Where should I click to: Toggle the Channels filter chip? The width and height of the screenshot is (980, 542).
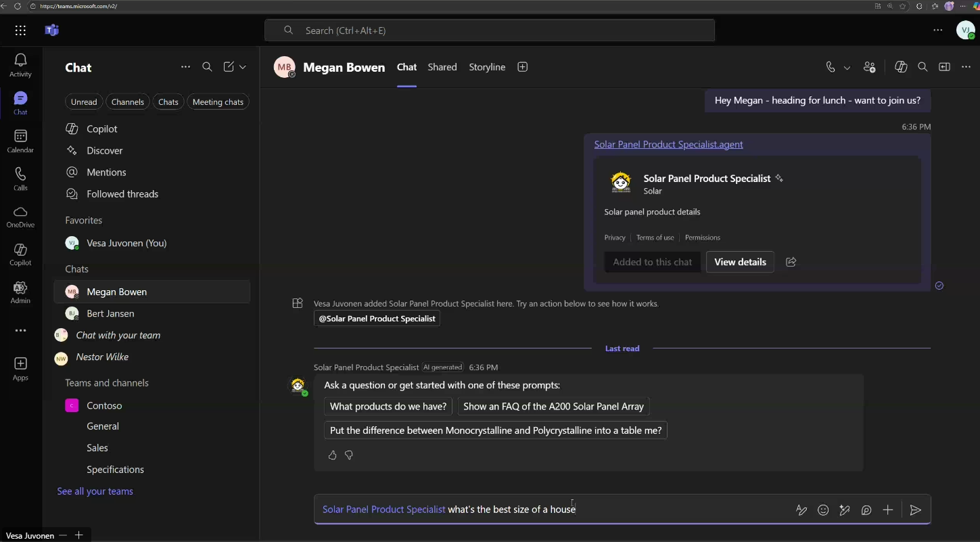tap(128, 102)
